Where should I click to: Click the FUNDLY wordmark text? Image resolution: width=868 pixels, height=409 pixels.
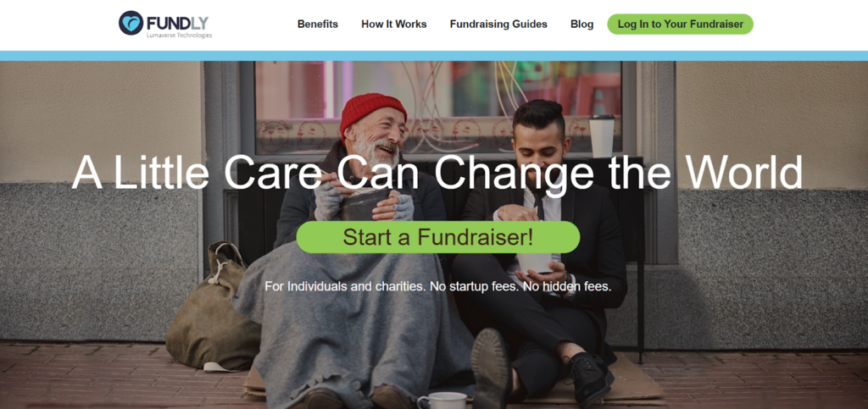(x=177, y=23)
